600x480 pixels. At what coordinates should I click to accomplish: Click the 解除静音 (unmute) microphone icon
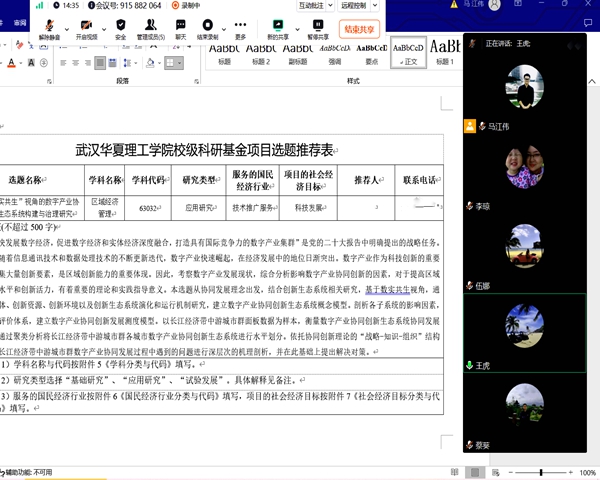pos(48,25)
